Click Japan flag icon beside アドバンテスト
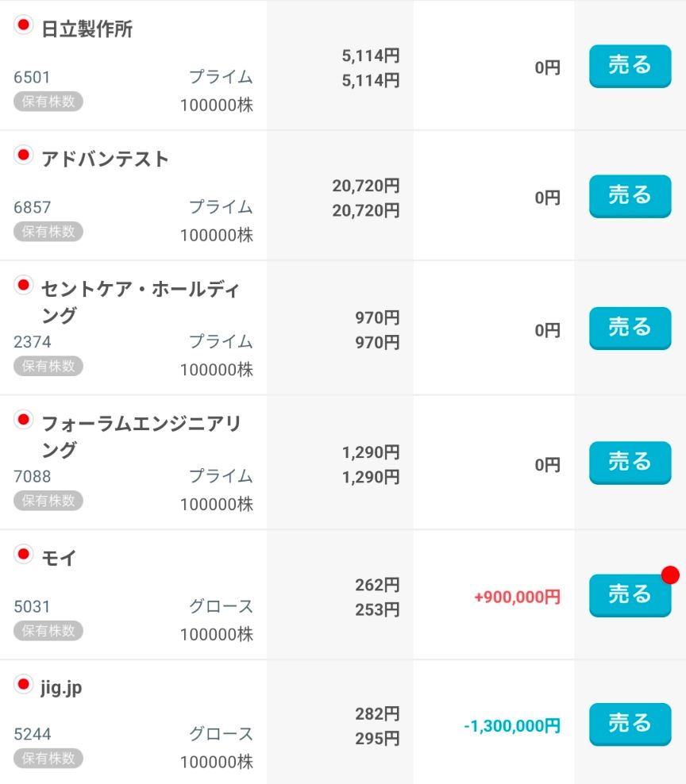686x784 pixels. click(23, 155)
